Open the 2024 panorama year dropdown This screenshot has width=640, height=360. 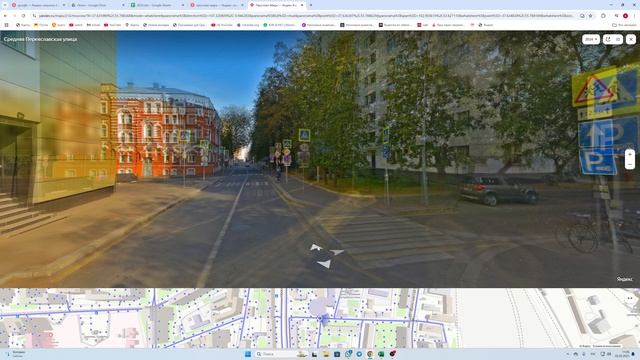coord(591,39)
